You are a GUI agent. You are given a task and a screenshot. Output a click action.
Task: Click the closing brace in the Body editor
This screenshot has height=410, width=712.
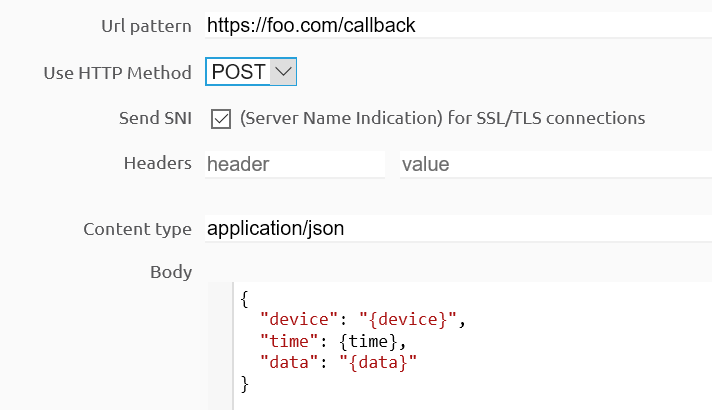click(x=245, y=383)
